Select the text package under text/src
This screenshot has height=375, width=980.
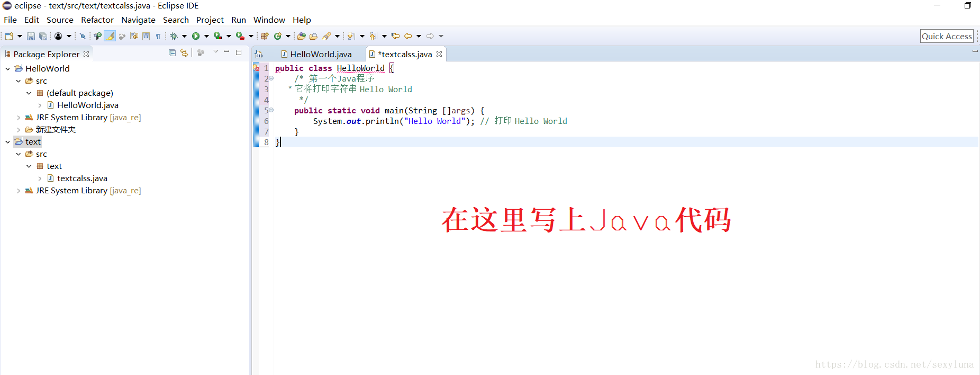point(54,166)
